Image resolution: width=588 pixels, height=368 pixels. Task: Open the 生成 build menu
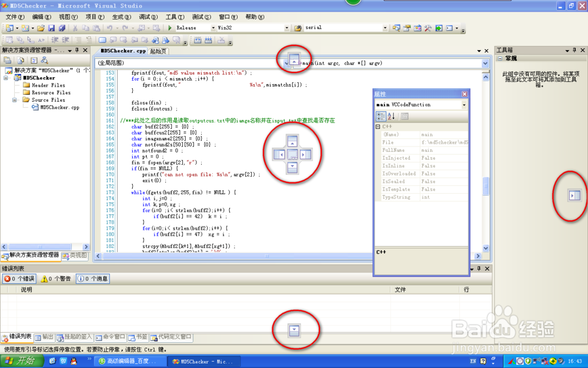pos(122,17)
